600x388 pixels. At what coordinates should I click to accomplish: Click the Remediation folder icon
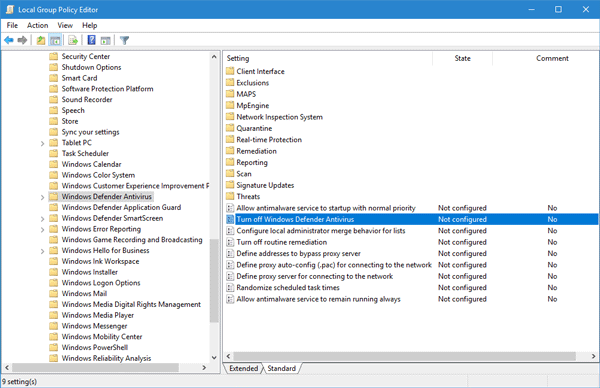pos(230,151)
